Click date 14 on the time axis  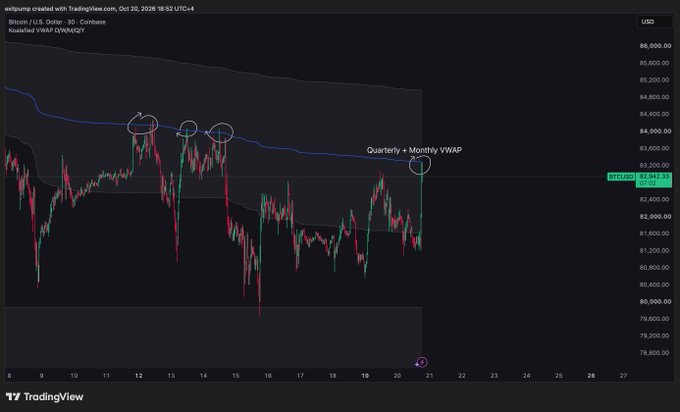203,376
